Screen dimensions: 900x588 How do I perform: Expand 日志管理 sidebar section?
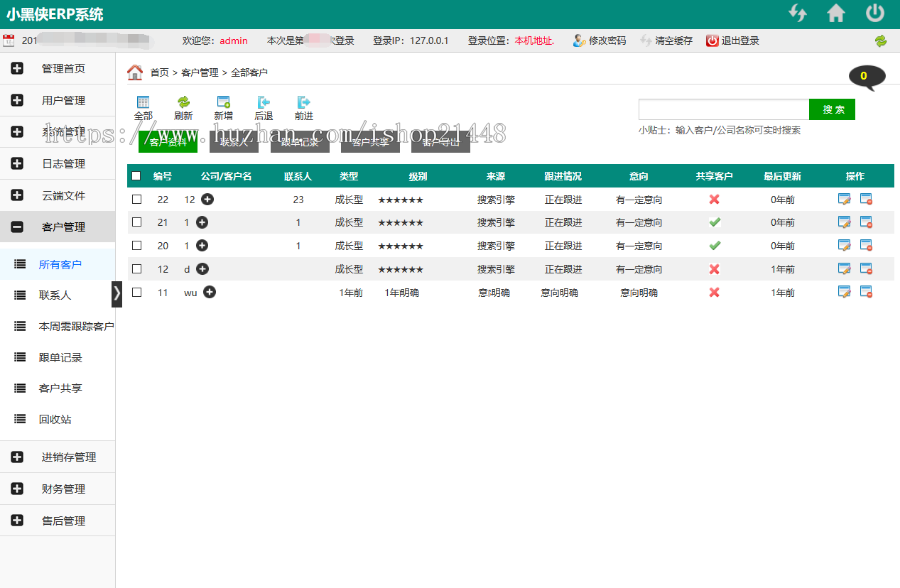tap(57, 164)
